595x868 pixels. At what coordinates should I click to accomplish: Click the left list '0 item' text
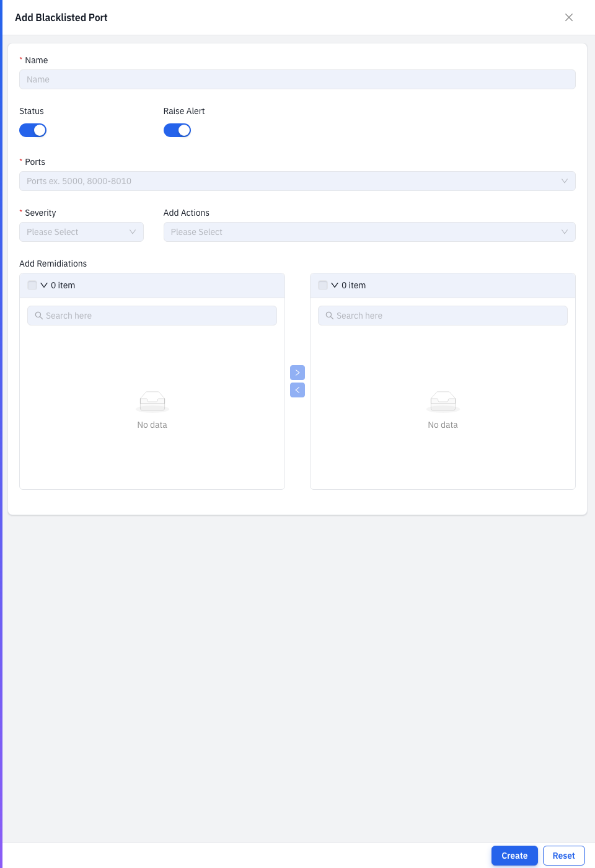[63, 285]
